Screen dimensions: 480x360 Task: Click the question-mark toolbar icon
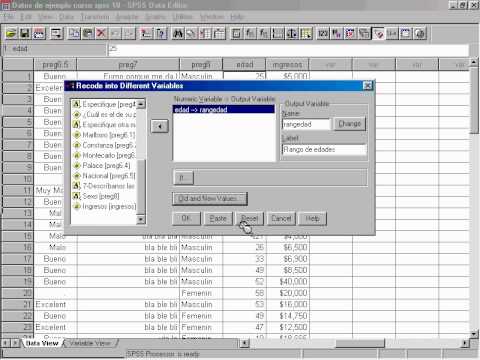pos(160,34)
